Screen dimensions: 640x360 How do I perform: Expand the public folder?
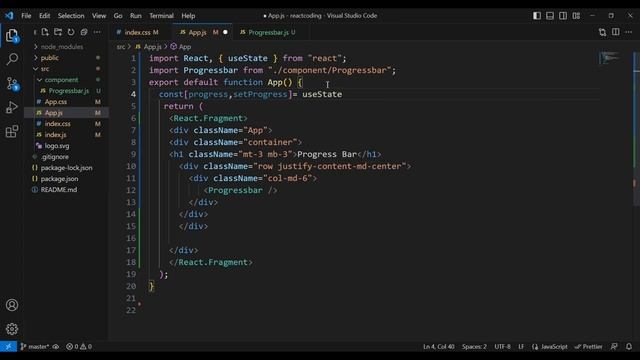pos(49,58)
